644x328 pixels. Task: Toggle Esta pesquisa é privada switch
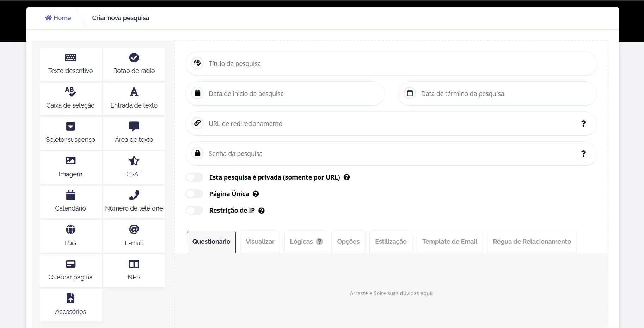point(195,177)
